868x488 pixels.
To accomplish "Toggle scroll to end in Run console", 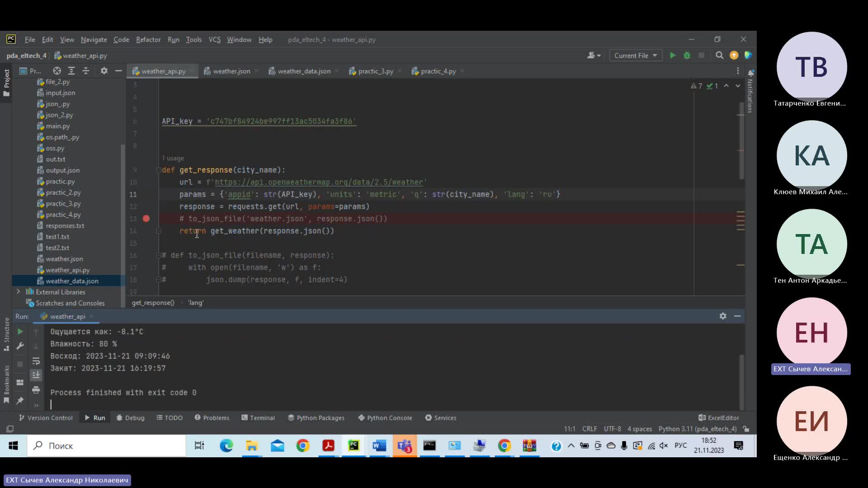I will [x=36, y=375].
